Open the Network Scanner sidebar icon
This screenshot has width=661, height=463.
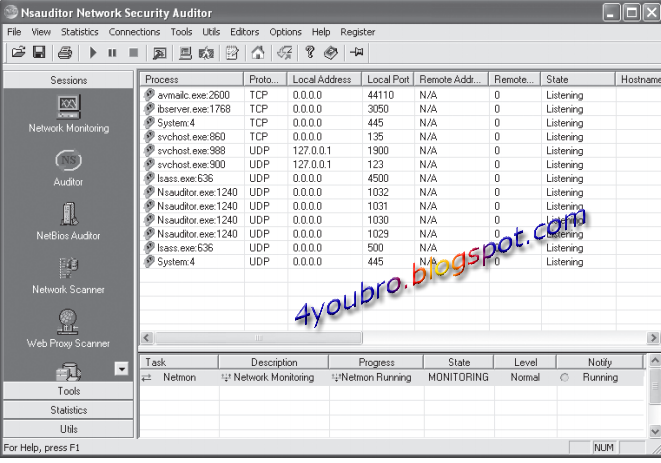tap(68, 275)
